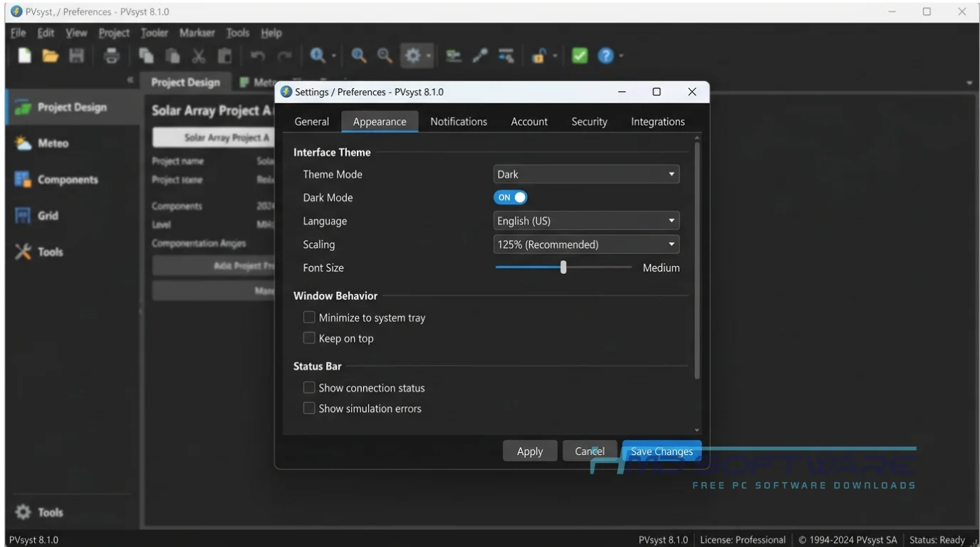Click the Solar Array Project A button
This screenshot has width=980, height=547.
click(214, 137)
